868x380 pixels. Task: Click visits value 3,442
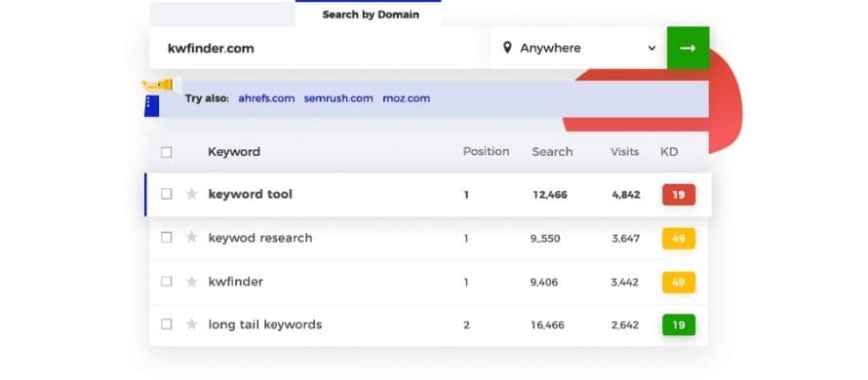coord(625,283)
